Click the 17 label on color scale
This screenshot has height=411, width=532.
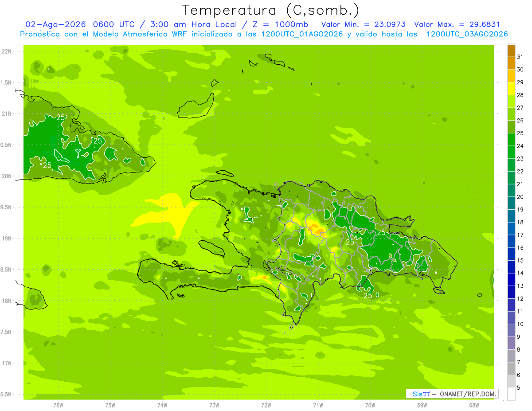tap(520, 235)
